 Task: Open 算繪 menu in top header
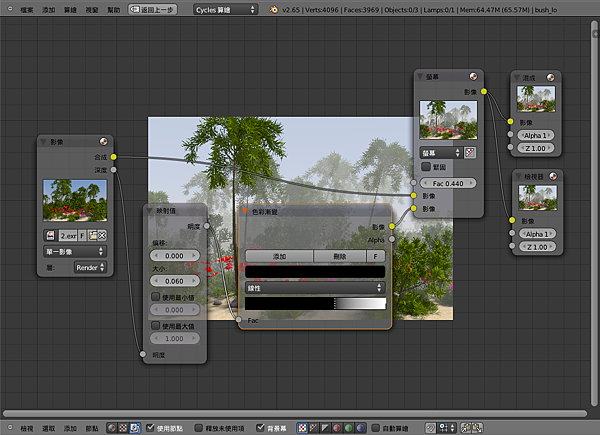[x=70, y=10]
